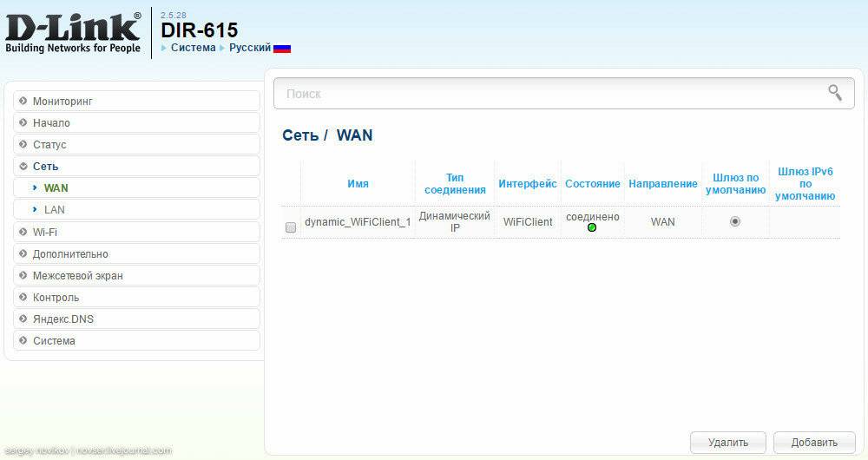This screenshot has width=868, height=460.
Task: Click the Динамический IP cell
Action: point(455,221)
